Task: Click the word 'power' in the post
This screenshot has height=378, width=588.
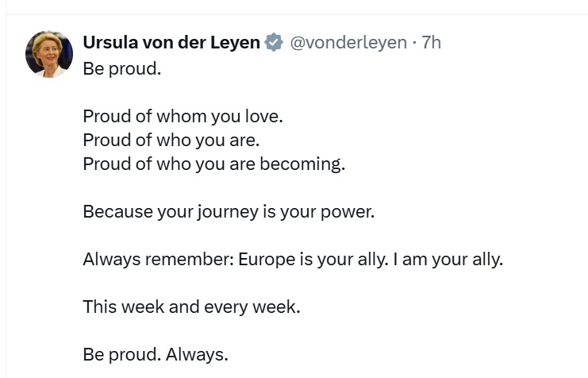Action: [348, 213]
